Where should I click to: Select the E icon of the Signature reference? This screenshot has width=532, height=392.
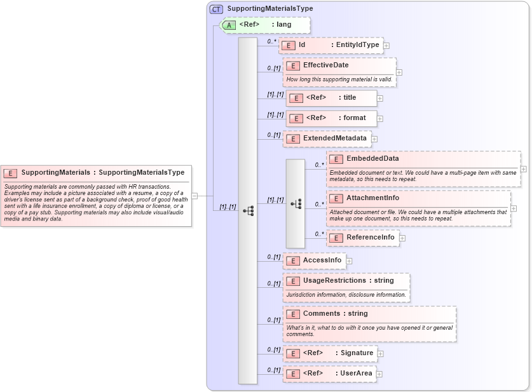point(292,353)
